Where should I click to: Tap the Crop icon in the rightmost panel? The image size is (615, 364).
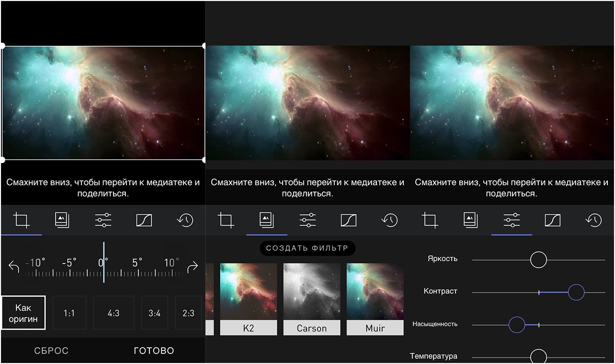(x=431, y=221)
